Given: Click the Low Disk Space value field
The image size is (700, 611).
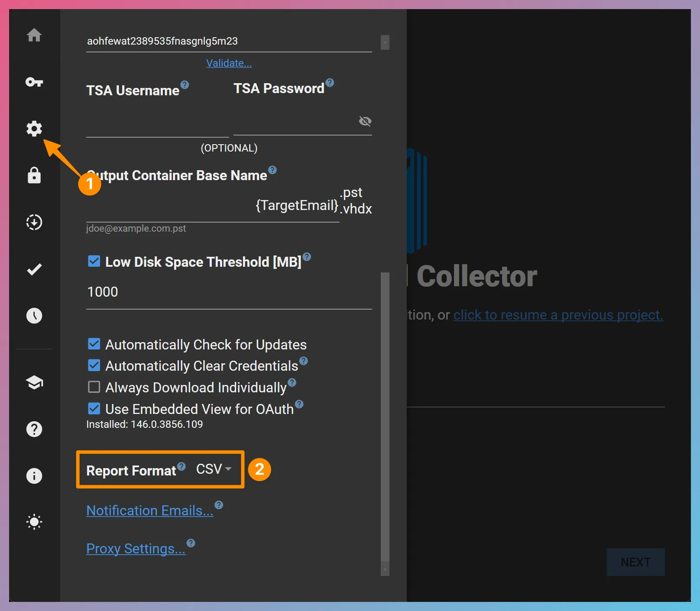Looking at the screenshot, I should 229,292.
